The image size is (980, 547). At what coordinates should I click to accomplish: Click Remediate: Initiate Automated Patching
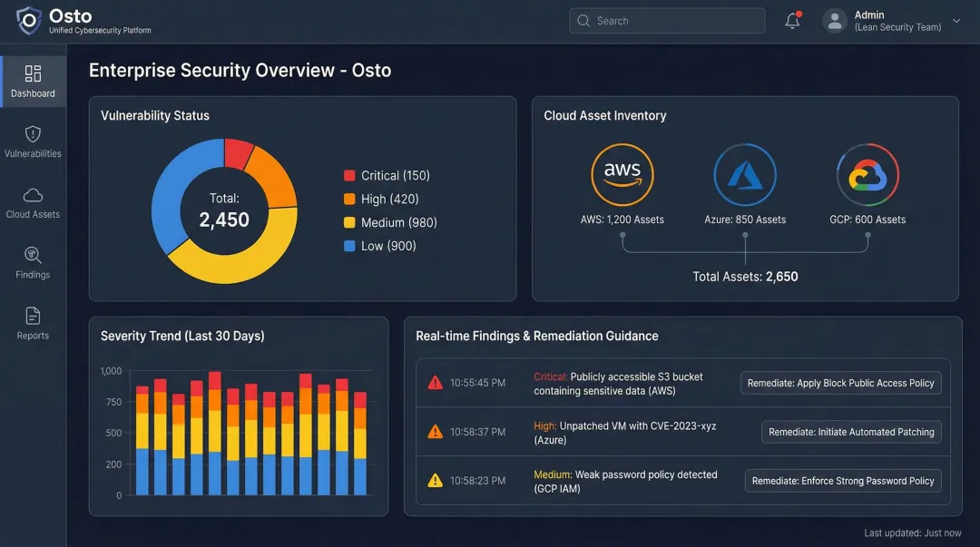click(x=850, y=432)
